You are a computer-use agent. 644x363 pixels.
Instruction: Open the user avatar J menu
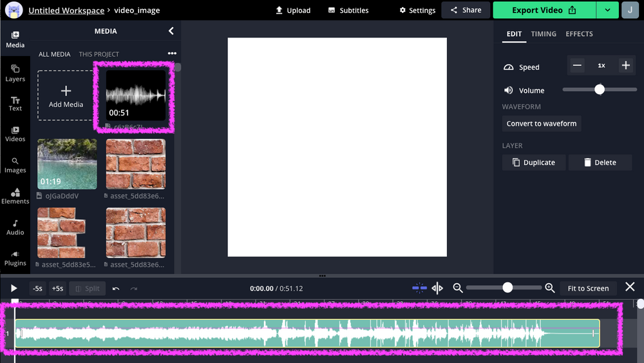click(630, 10)
